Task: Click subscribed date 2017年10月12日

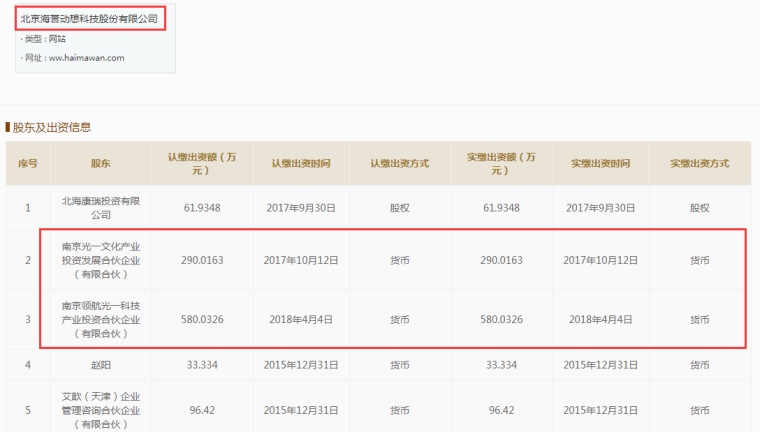Action: coord(301,260)
